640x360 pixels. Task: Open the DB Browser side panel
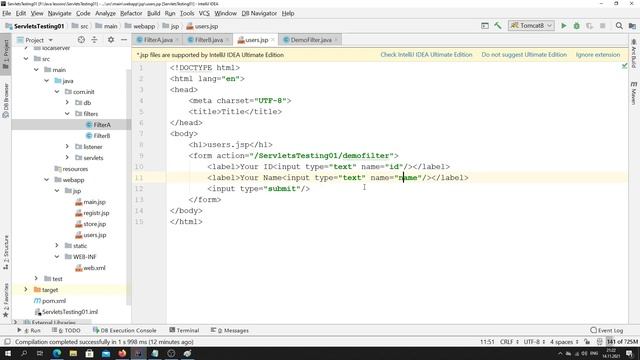(6, 100)
